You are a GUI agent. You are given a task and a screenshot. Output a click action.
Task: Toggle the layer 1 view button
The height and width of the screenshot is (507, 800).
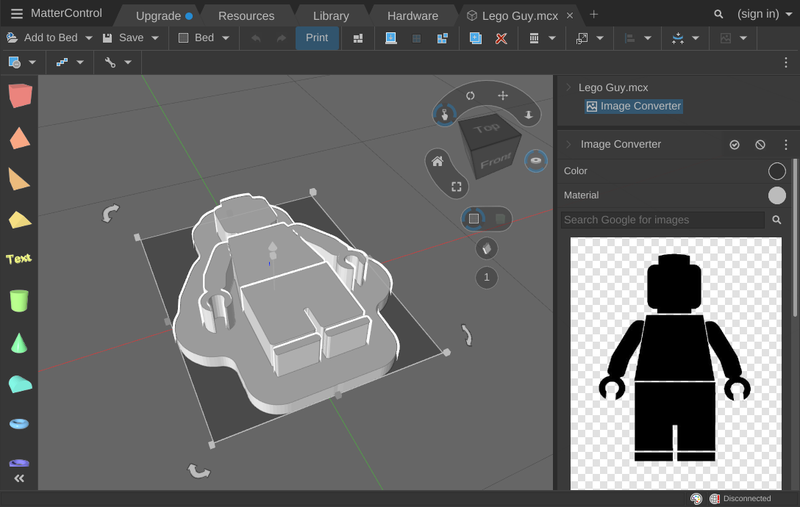tap(486, 277)
